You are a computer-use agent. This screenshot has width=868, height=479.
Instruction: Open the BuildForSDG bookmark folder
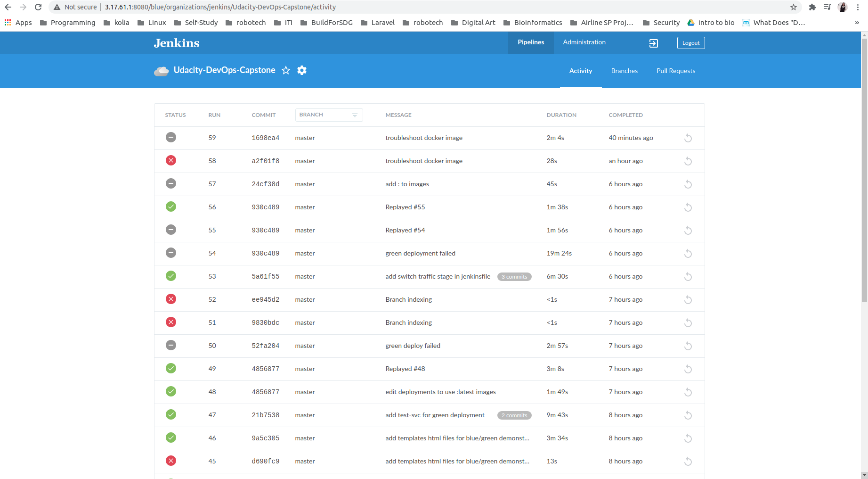pos(326,23)
